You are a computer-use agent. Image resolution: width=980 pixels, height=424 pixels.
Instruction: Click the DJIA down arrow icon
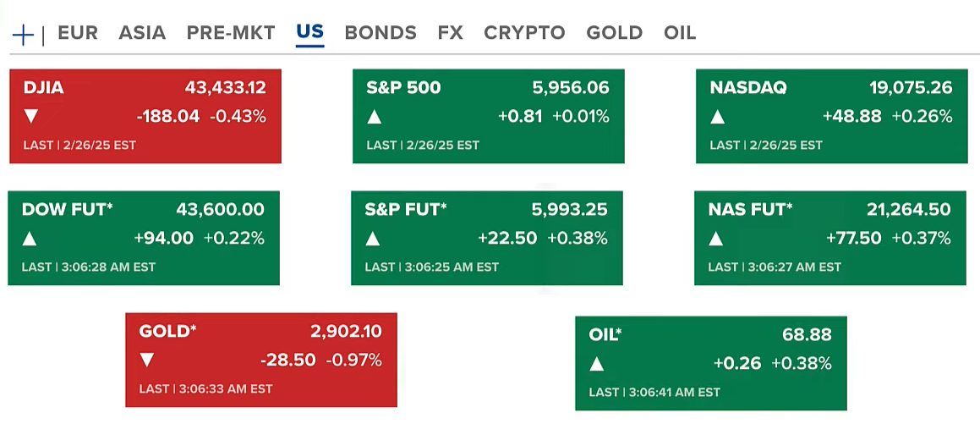pos(31,117)
